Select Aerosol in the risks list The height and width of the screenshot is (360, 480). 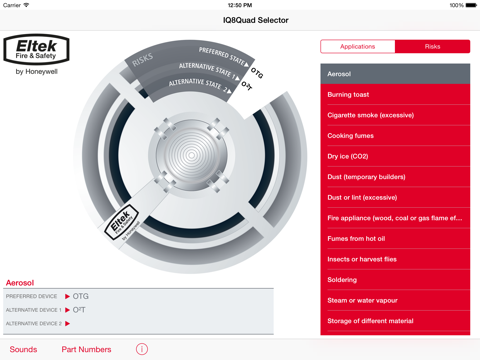pos(395,74)
